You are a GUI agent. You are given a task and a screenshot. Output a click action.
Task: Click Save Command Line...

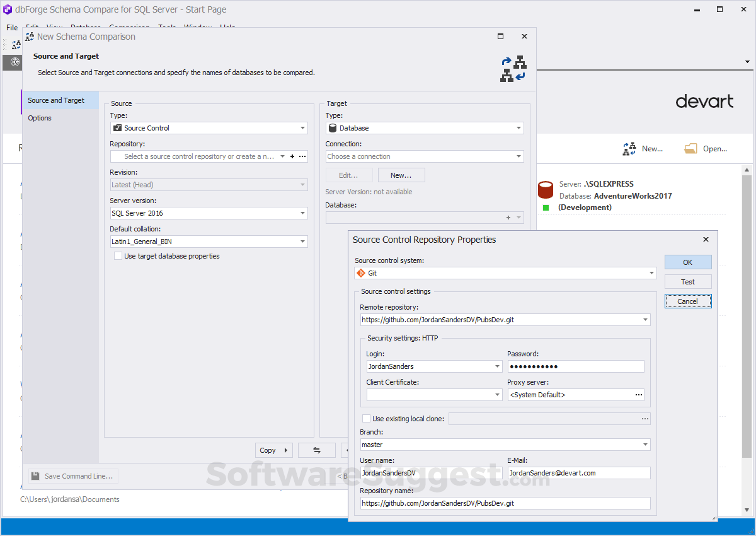[x=71, y=475]
